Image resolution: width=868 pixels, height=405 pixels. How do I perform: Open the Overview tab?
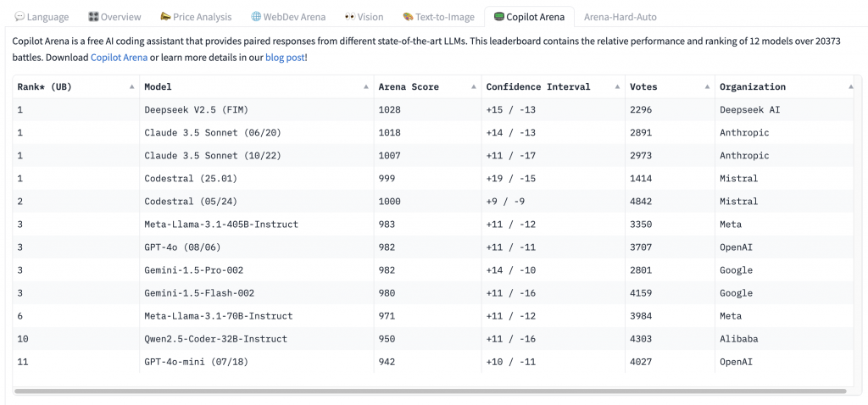[x=114, y=17]
